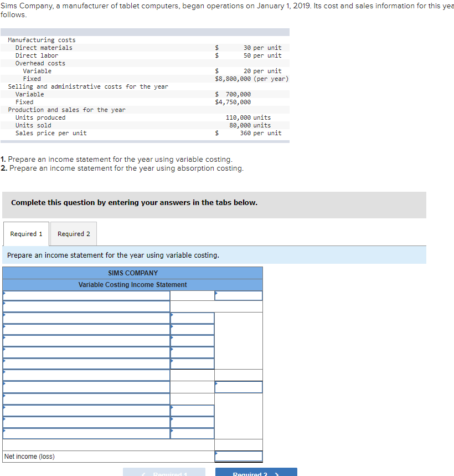Select 'Sales price per unit' row label
Screen dimensions: 454x476
[x=51, y=133]
